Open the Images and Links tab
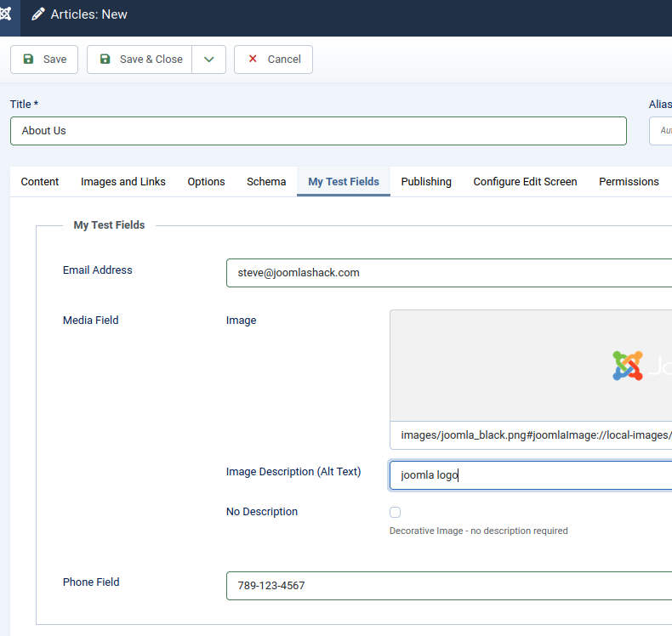Screen dimensions: 672x636 [123, 182]
